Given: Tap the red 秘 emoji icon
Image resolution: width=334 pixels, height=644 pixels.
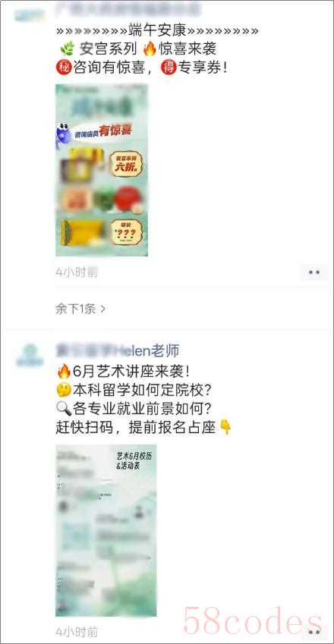Looking at the screenshot, I should (x=64, y=68).
